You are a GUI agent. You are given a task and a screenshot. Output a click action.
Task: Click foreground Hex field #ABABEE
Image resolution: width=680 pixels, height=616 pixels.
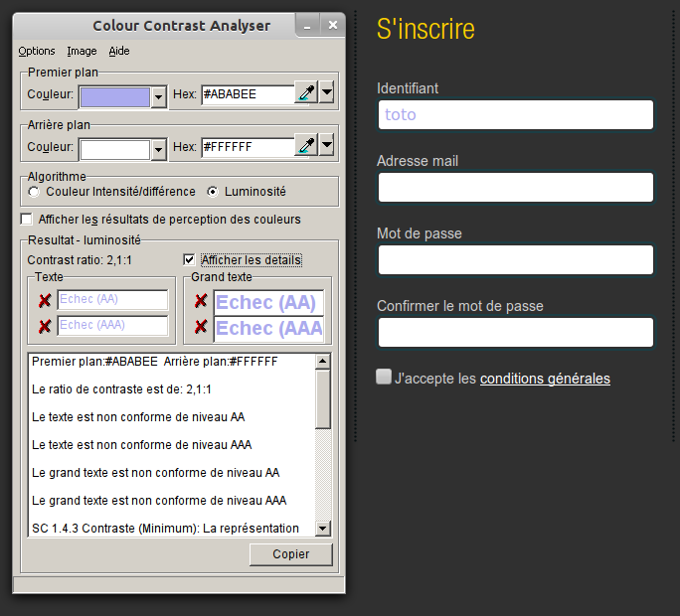[249, 94]
